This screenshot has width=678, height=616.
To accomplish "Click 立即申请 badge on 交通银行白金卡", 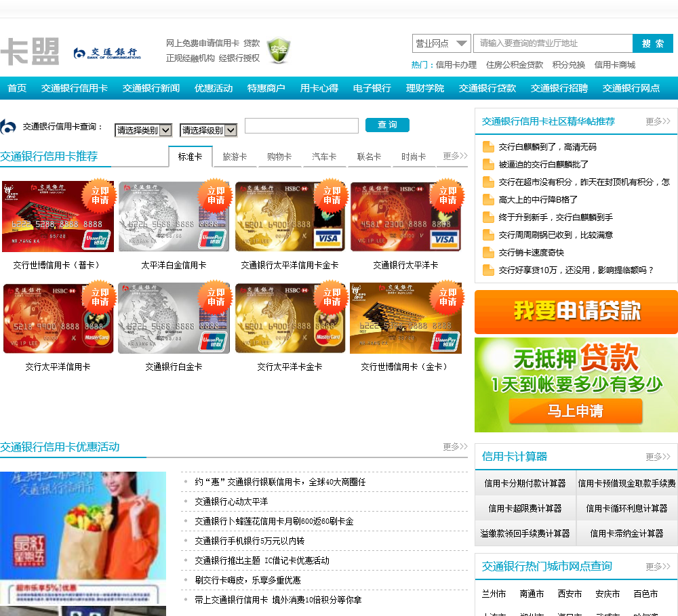I will pos(216,297).
